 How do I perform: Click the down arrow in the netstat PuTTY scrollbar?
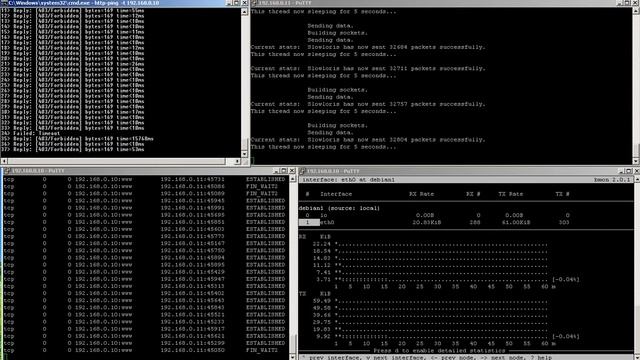pos(292,357)
